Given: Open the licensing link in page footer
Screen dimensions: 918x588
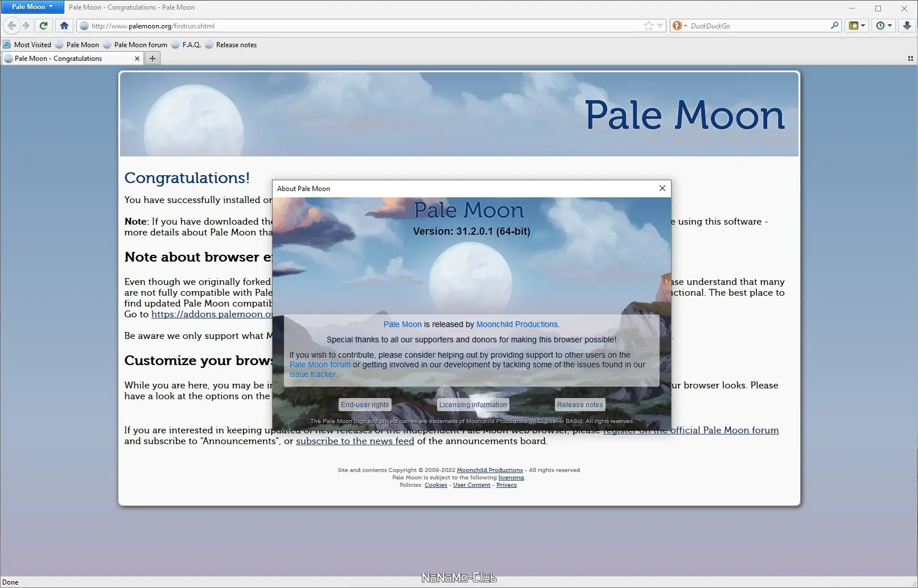Looking at the screenshot, I should [511, 478].
